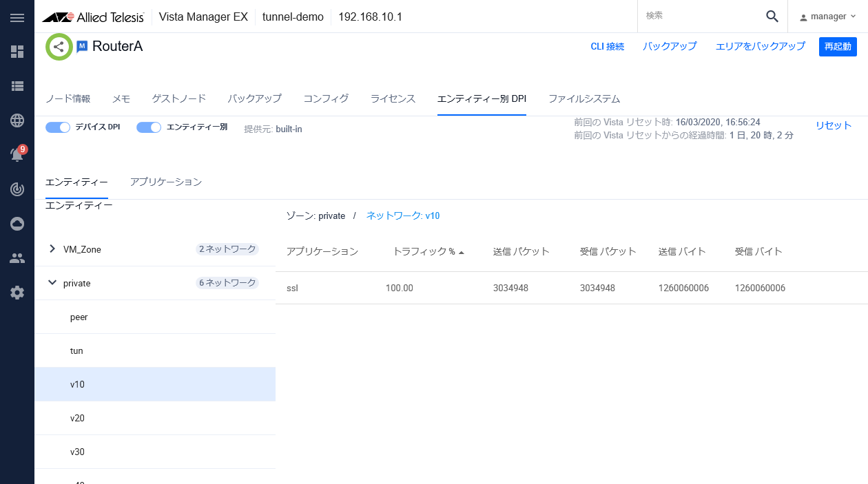Click the green device status share icon

[59, 47]
